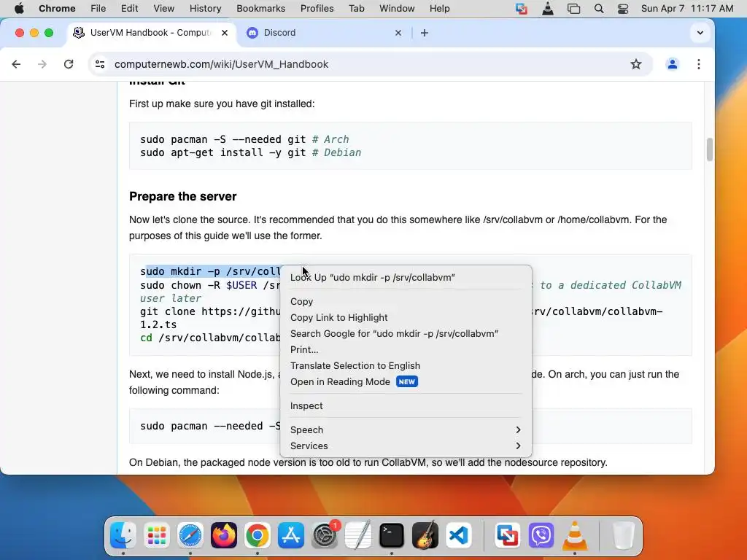
Task: Choose Look Up "udo mkdir -p /srv/collabvm"
Action: point(406,278)
